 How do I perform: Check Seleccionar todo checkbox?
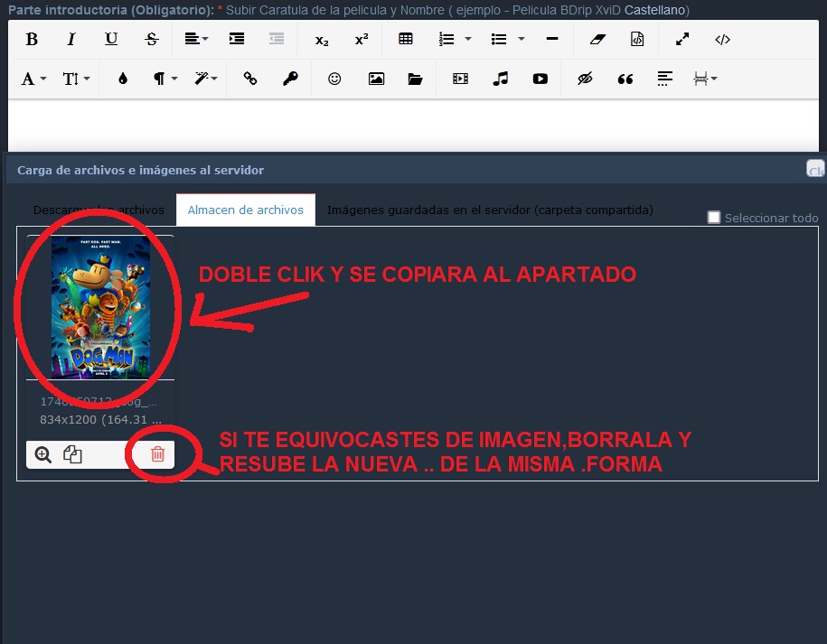(x=714, y=217)
